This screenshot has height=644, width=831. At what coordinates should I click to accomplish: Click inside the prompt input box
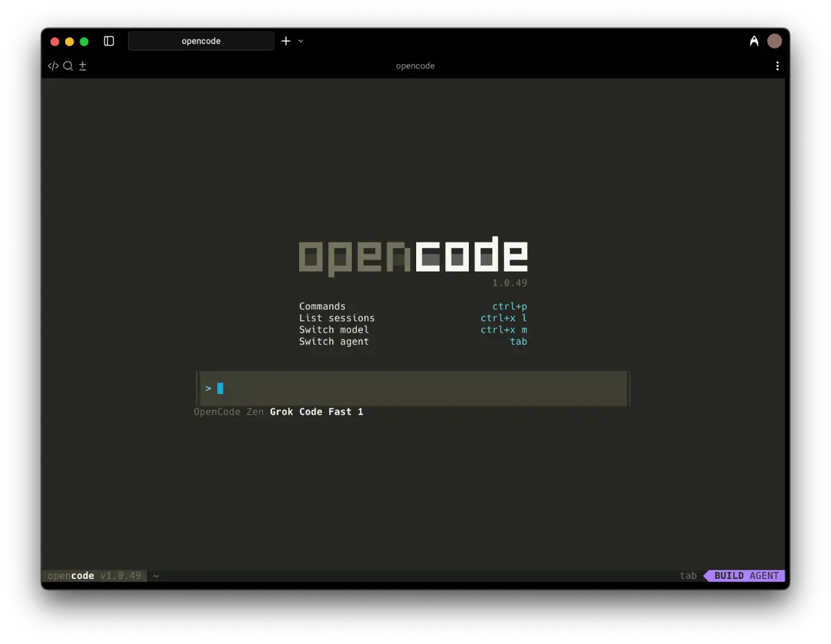tap(413, 388)
